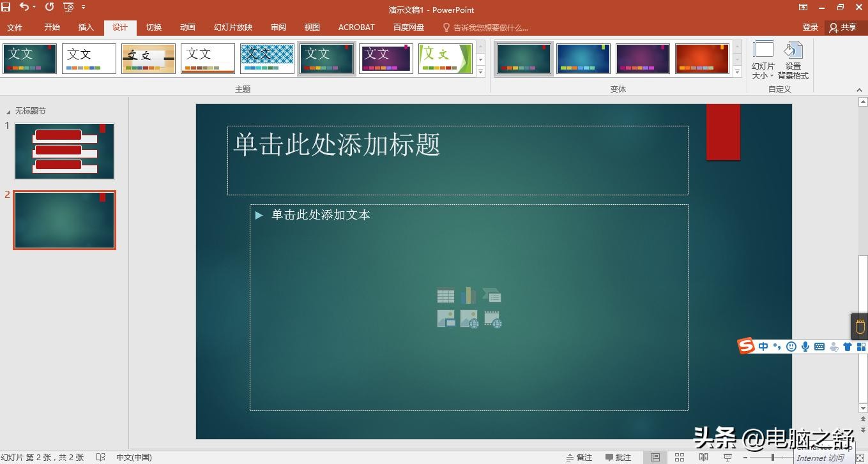Insert online video via placeholder icon
The image size is (868, 464).
point(492,319)
